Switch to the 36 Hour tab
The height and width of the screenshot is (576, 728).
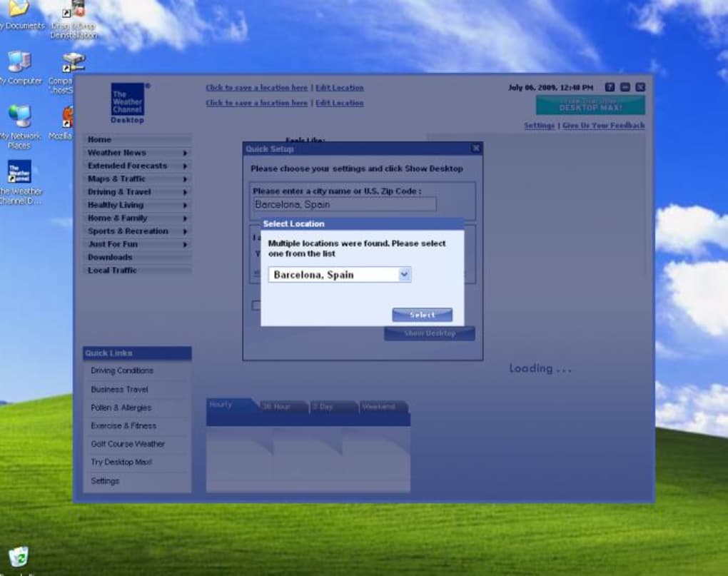[278, 407]
